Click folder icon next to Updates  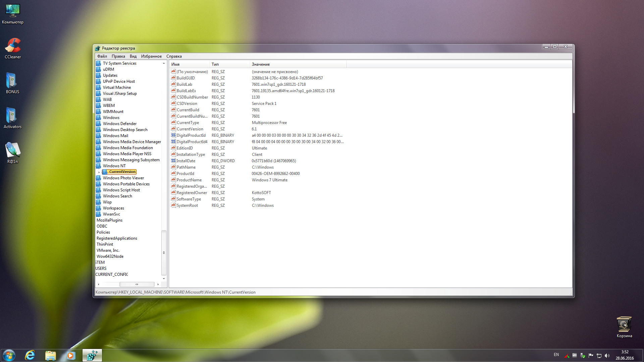click(98, 75)
